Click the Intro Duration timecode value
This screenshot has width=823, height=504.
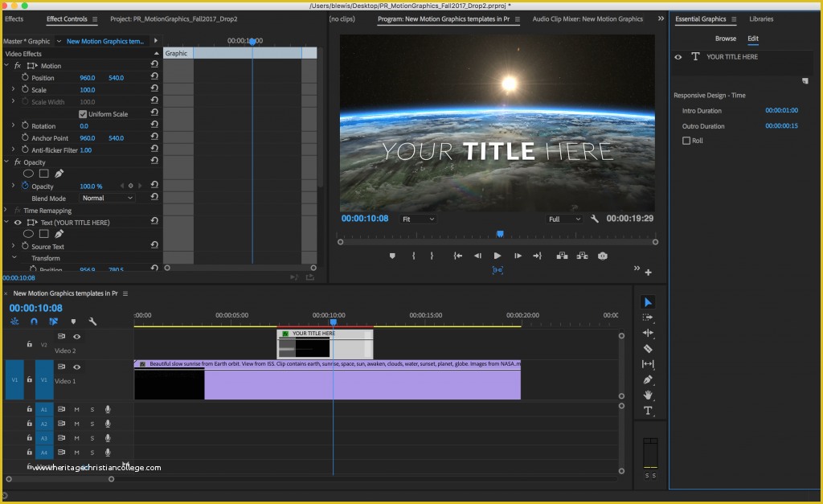(x=781, y=110)
